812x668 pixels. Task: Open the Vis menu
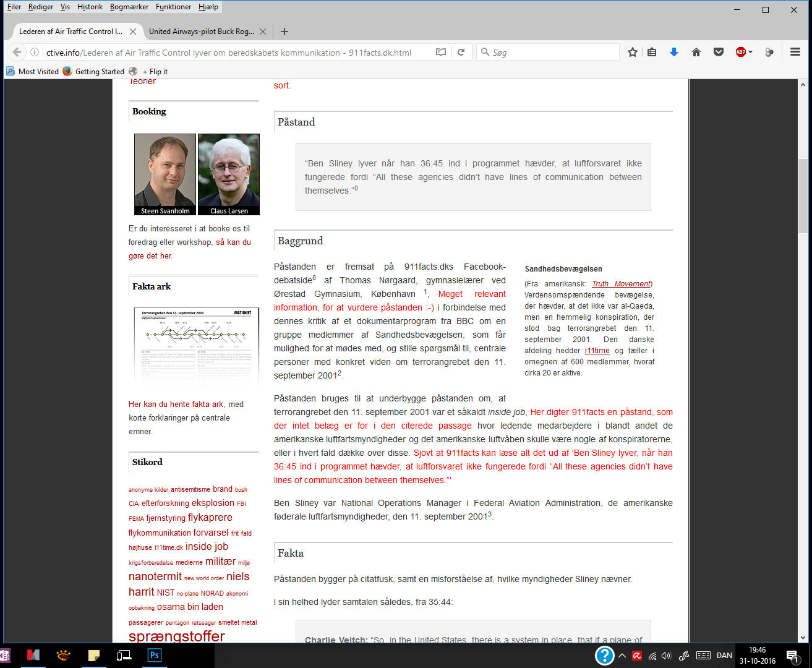(x=65, y=7)
